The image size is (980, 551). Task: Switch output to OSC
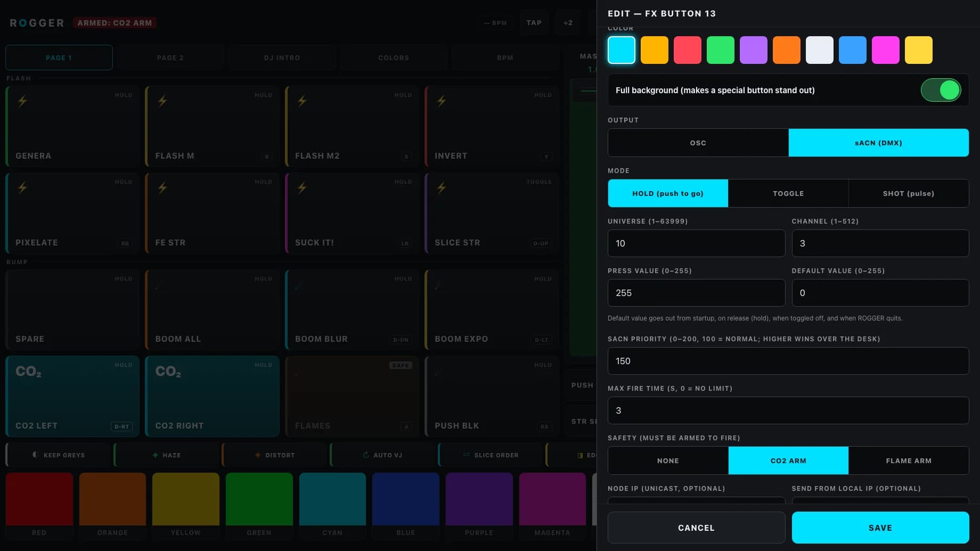click(698, 143)
